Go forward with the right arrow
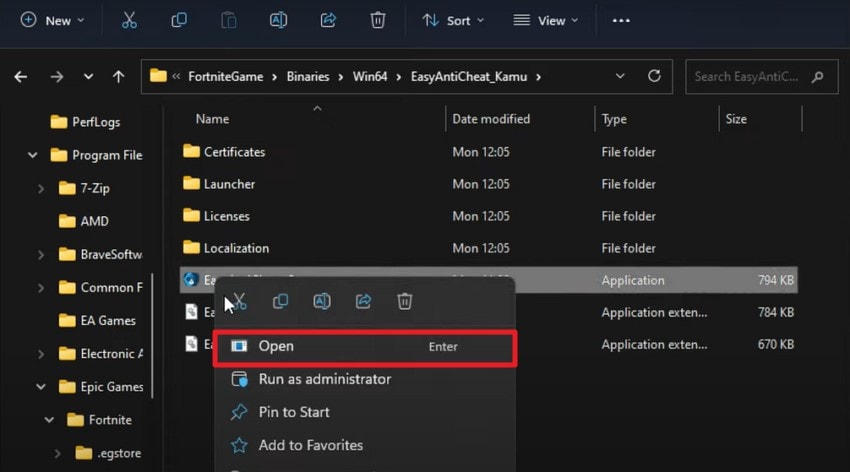This screenshot has width=850, height=472. (56, 77)
